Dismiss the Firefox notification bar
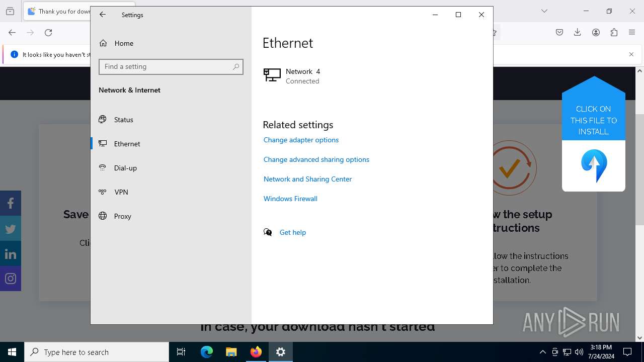 (631, 54)
